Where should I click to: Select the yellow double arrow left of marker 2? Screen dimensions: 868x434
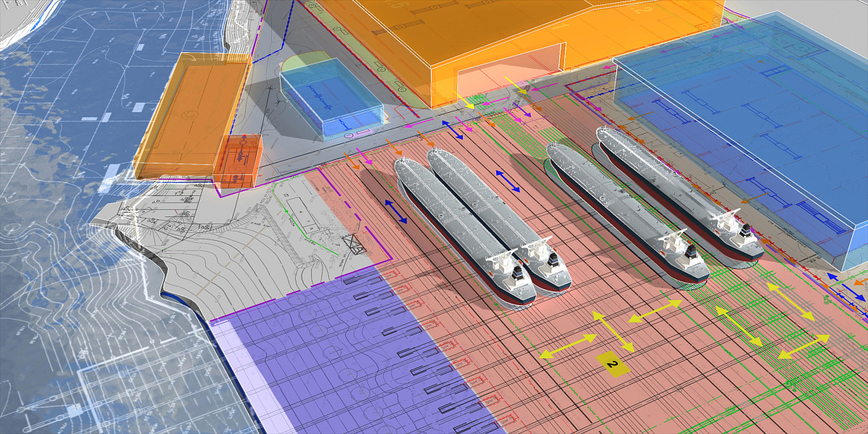[569, 346]
